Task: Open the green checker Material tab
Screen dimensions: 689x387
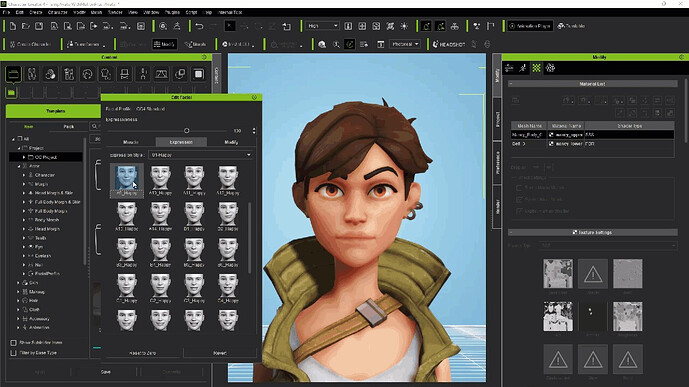Action: [537, 68]
